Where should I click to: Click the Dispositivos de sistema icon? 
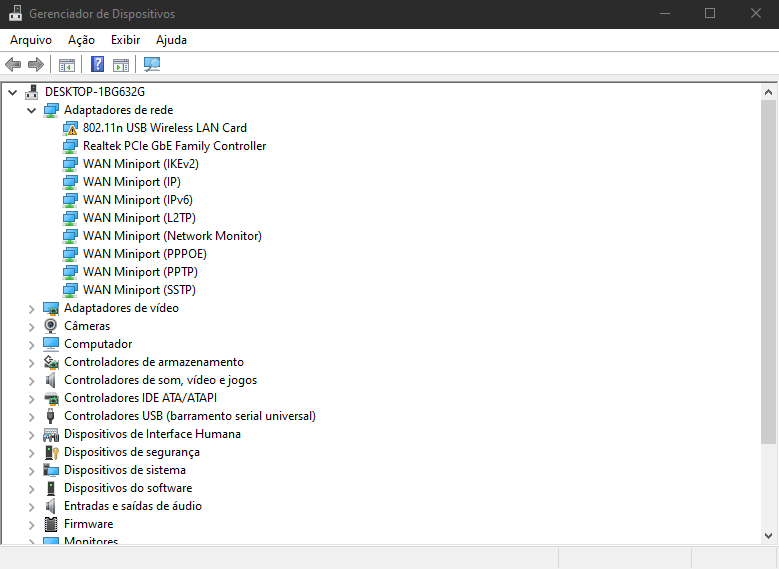coord(51,470)
